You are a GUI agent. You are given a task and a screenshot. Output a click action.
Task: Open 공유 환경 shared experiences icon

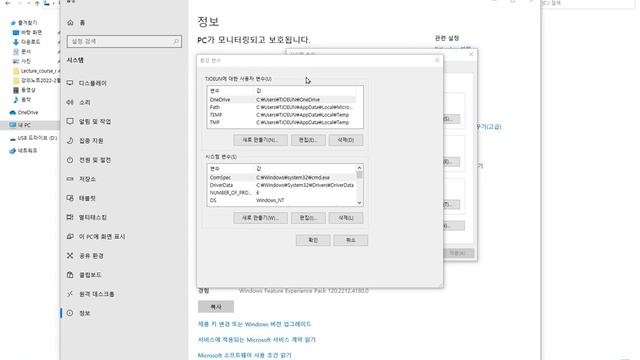point(70,256)
